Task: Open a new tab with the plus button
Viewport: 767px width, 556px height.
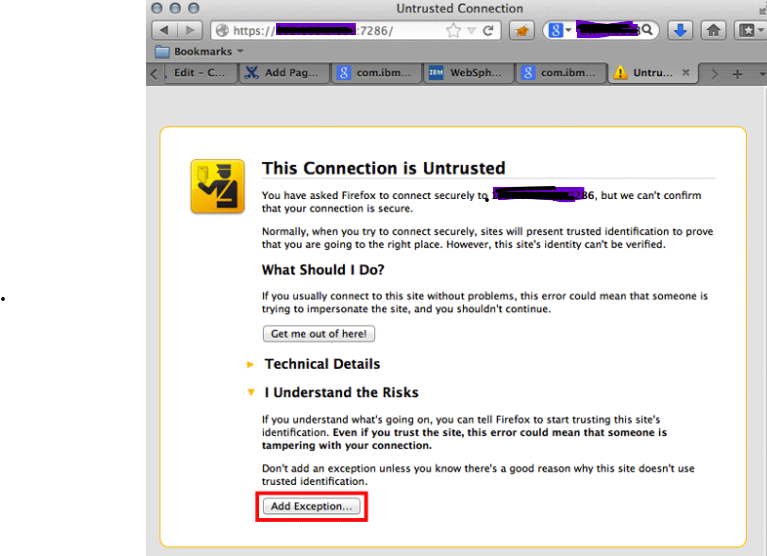Action: (737, 74)
